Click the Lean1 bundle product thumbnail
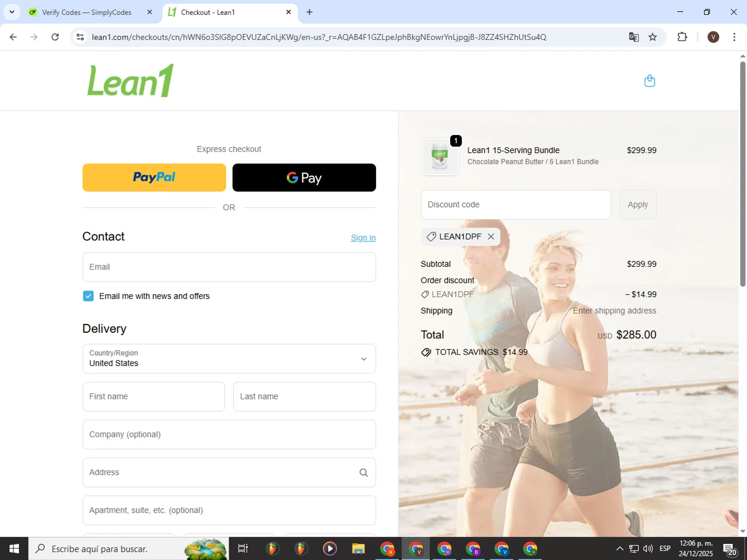 [440, 156]
